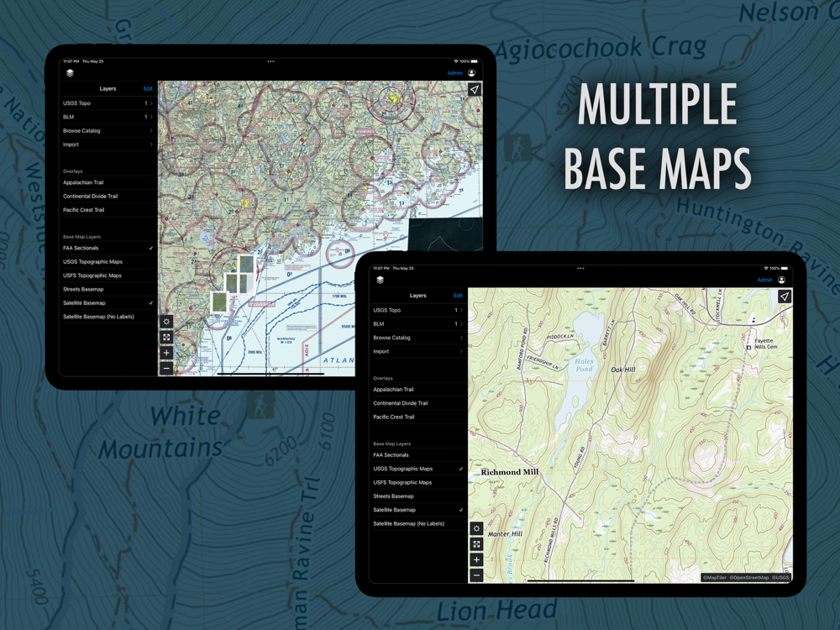
Task: Toggle fullscreen icon on upper iPad map
Action: click(166, 337)
